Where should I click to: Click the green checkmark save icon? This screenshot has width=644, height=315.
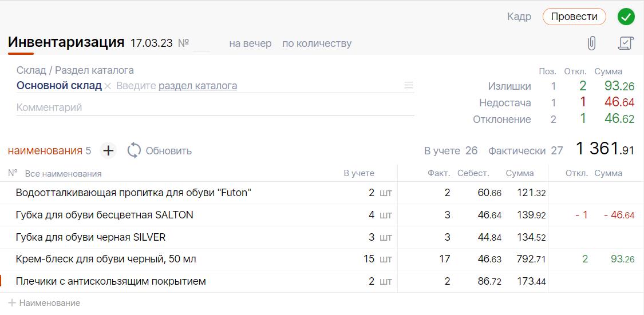pos(626,17)
